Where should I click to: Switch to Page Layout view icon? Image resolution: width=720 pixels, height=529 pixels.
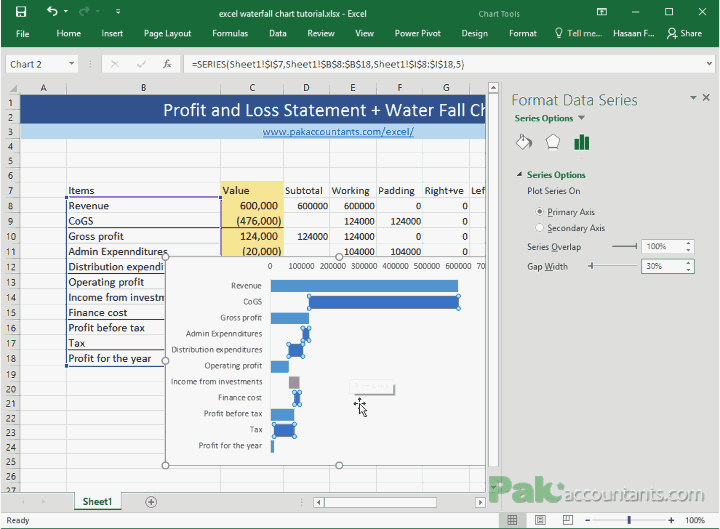pyautogui.click(x=540, y=520)
